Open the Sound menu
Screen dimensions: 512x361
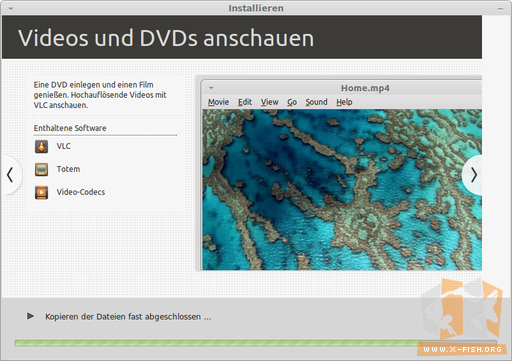point(316,102)
